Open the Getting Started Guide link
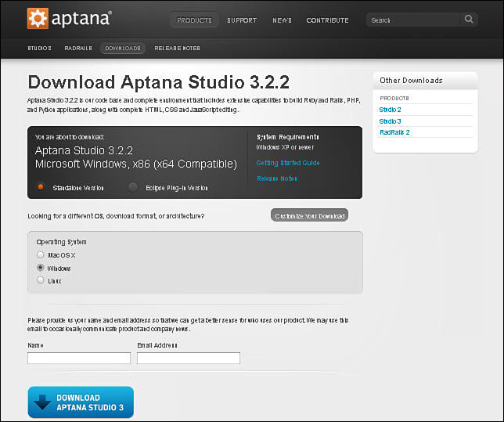This screenshot has width=504, height=422. click(288, 163)
